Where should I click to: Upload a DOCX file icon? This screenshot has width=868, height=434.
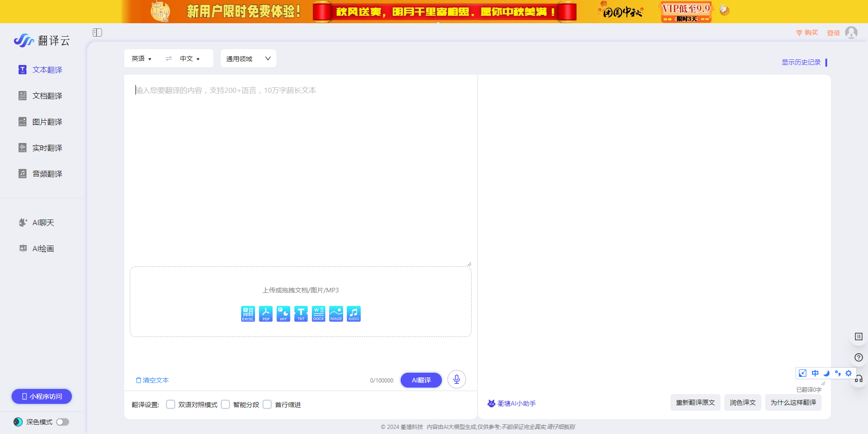click(319, 314)
